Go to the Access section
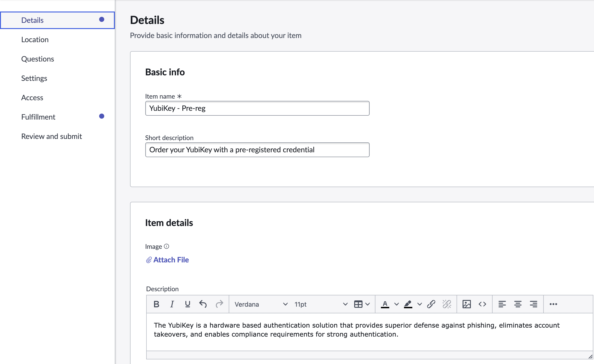Viewport: 594px width, 364px height. point(57,97)
